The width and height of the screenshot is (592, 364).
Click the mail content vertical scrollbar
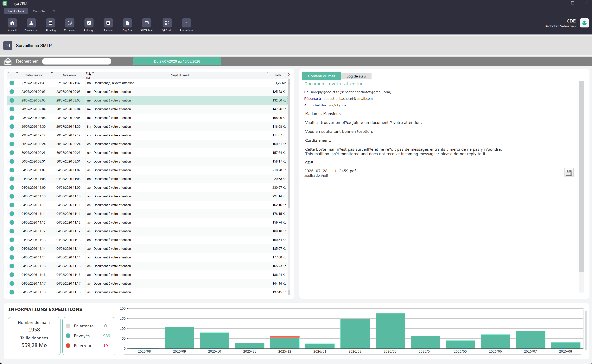click(x=582, y=176)
